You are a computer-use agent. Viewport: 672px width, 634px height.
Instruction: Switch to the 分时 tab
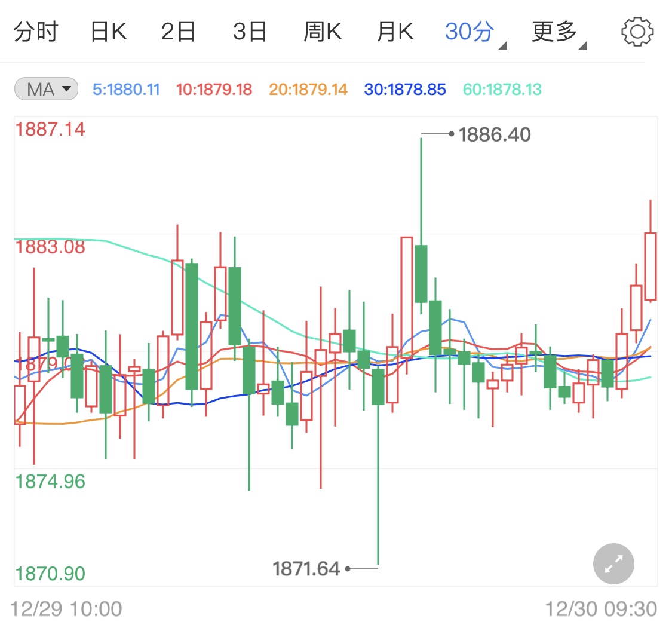point(36,32)
